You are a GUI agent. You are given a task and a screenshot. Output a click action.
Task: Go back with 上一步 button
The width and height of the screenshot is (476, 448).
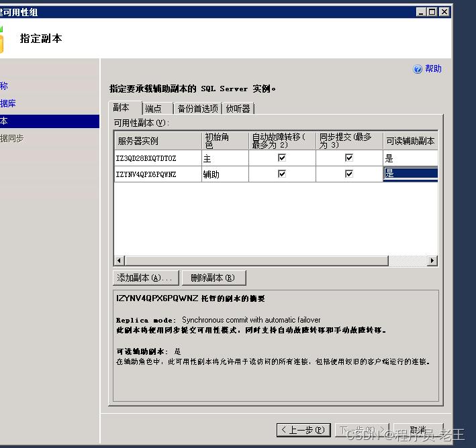pos(303,429)
